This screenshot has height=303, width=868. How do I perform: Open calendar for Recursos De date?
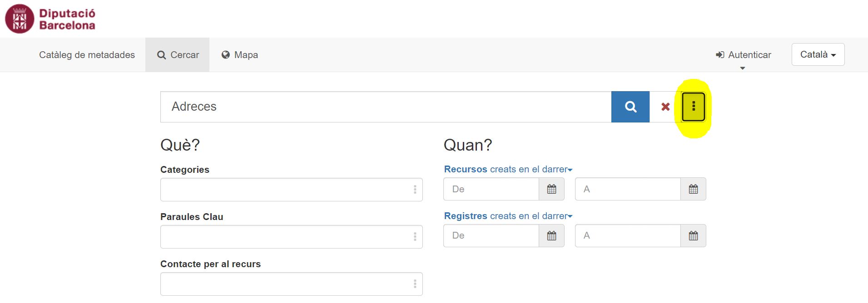[551, 189]
